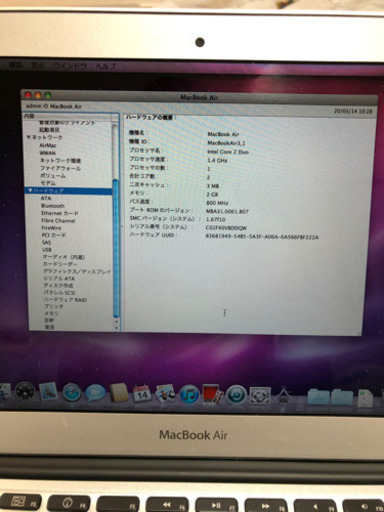Image resolution: width=384 pixels, height=512 pixels.
Task: Click the sidebar scroll up arrow
Action: coord(116,321)
